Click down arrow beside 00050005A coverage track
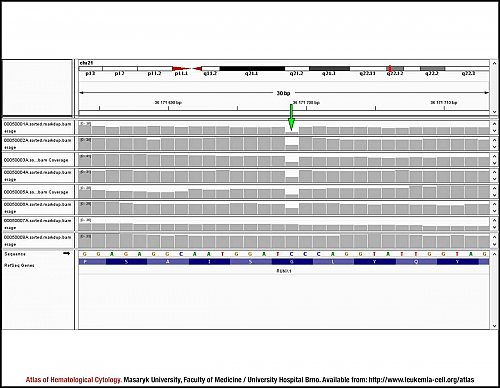This screenshot has width=500, height=388. coord(494,195)
